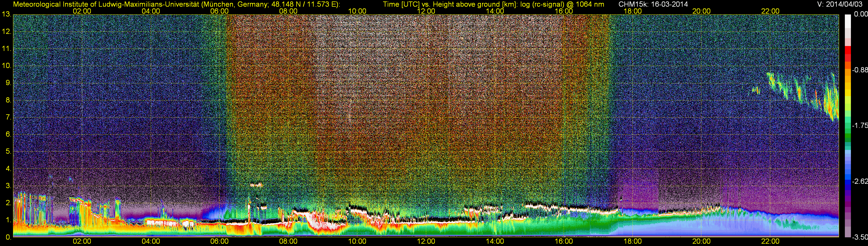Select the 22:00 label on the top time axis
Image resolution: width=868 pixels, height=246 pixels.
point(770,11)
